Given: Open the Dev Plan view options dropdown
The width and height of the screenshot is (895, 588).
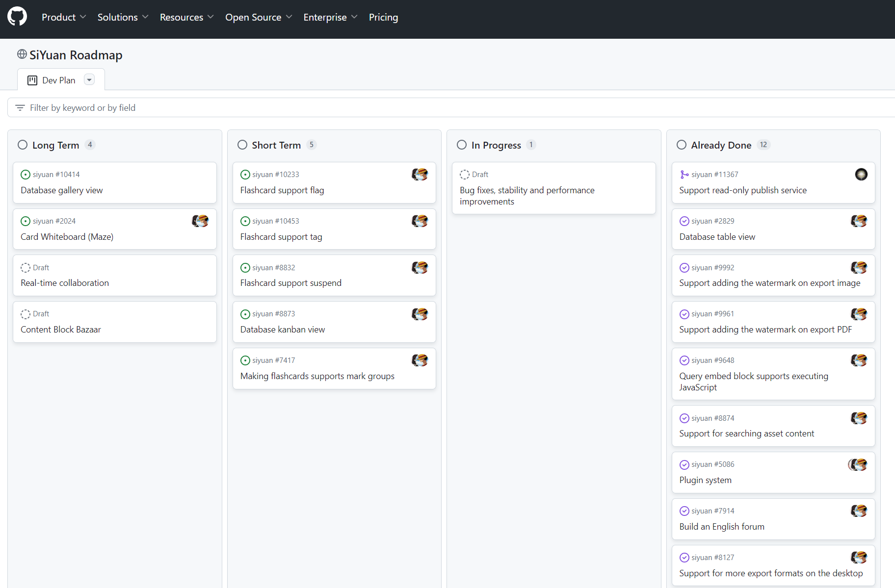Looking at the screenshot, I should 89,80.
